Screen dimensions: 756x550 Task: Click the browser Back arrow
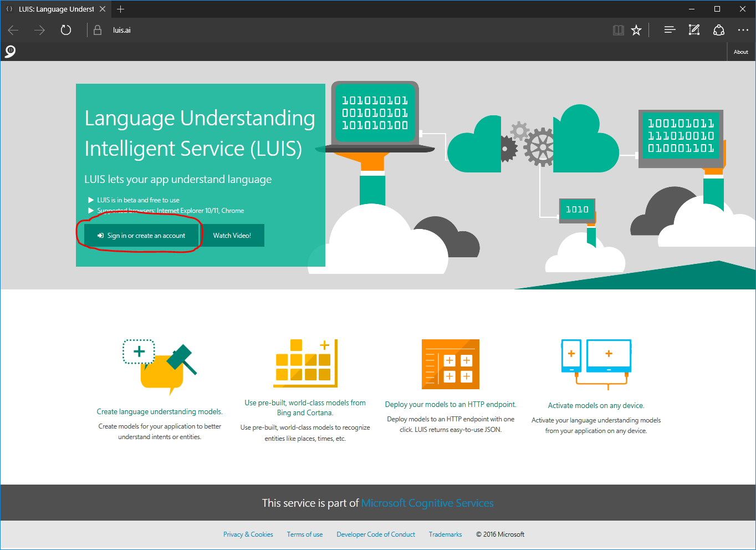(x=13, y=30)
